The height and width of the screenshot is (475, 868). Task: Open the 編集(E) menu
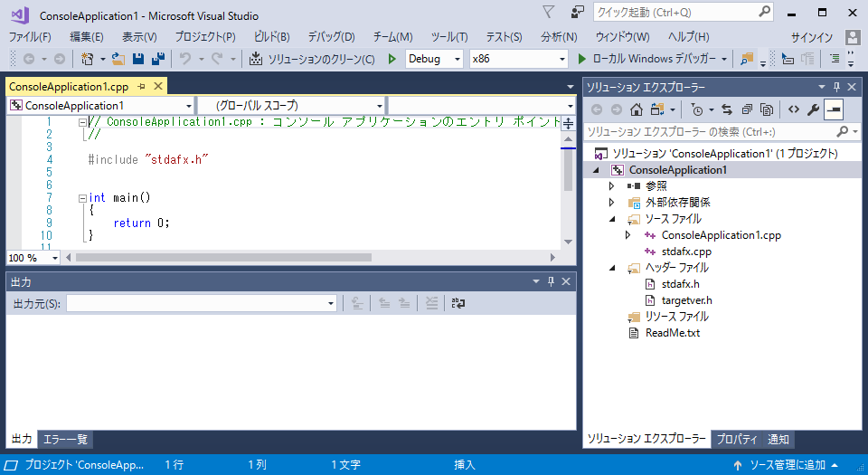tap(87, 36)
